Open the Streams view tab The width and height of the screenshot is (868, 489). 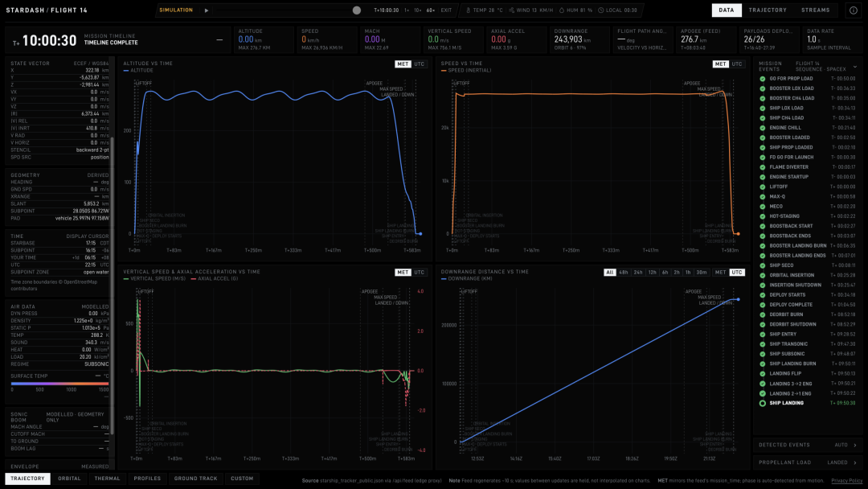point(816,10)
